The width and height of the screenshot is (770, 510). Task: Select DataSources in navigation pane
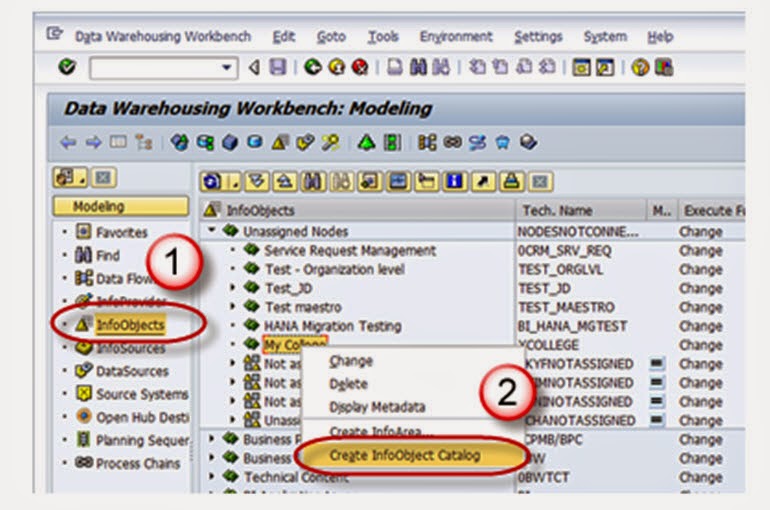click(132, 371)
